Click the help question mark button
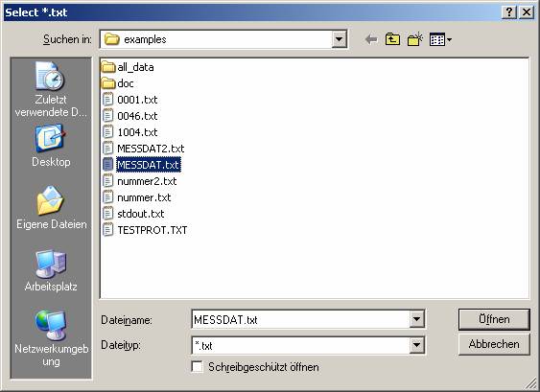The height and width of the screenshot is (392, 540). pyautogui.click(x=509, y=12)
